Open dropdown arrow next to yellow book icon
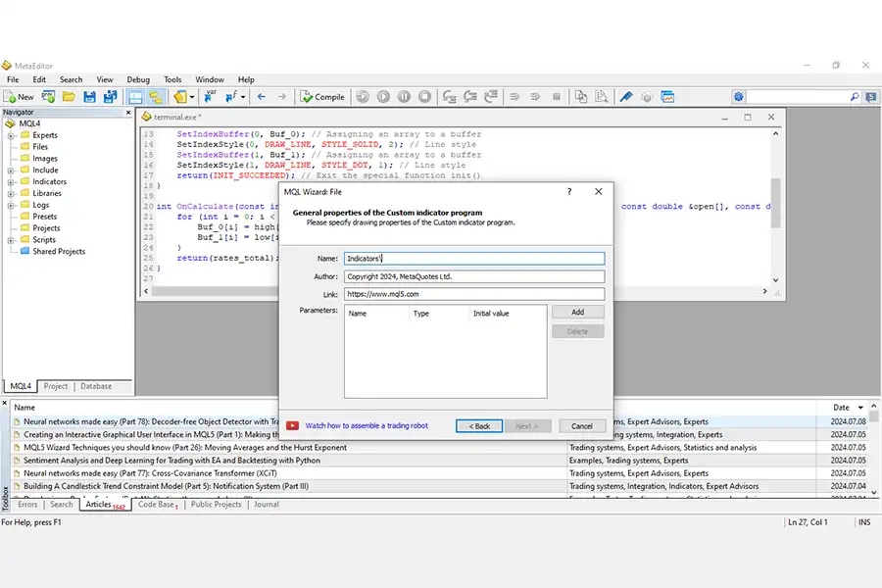The width and height of the screenshot is (882, 588). click(x=192, y=97)
